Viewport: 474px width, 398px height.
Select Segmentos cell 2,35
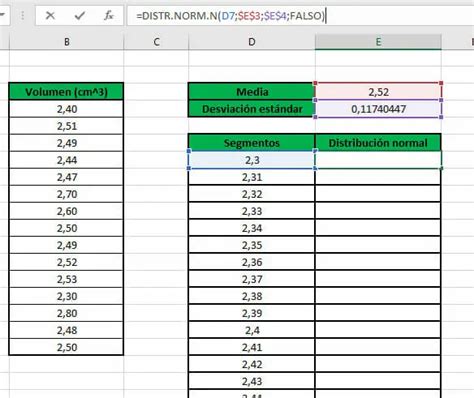click(x=252, y=245)
